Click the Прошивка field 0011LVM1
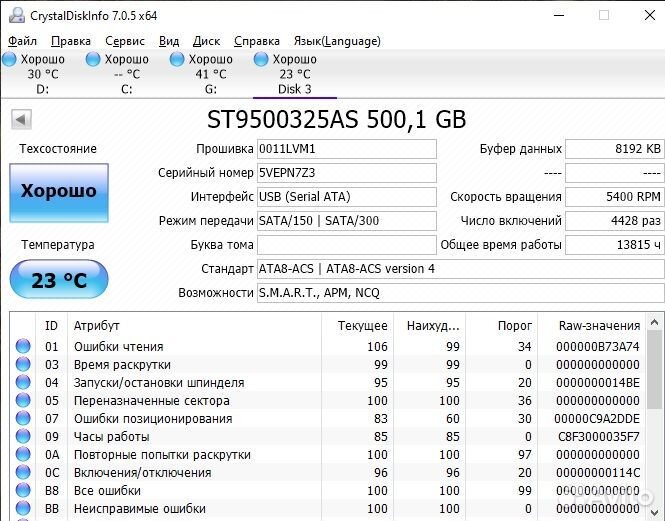Viewport: 665px width, 521px height. coord(346,149)
